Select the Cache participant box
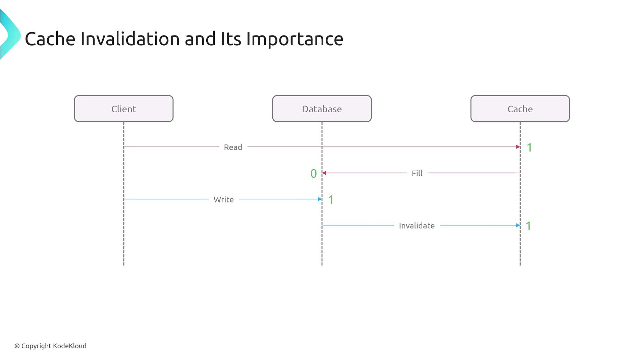Viewport: 644px width, 362px height. (x=520, y=109)
